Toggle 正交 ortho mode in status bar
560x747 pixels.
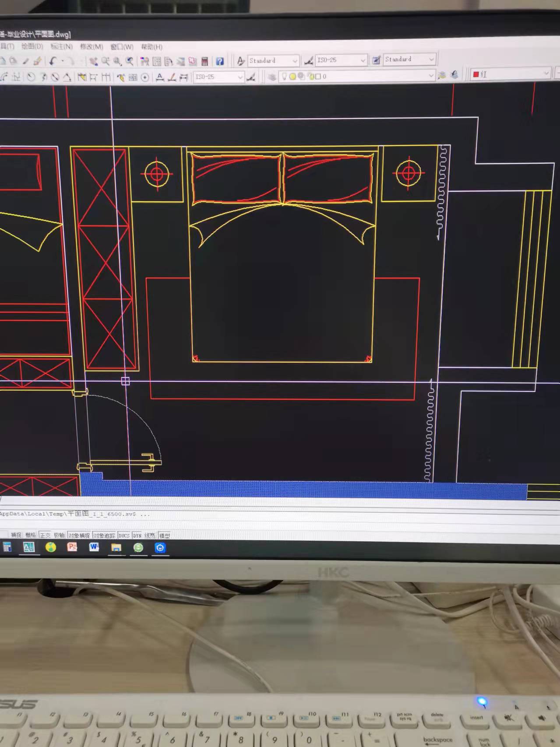tap(45, 535)
